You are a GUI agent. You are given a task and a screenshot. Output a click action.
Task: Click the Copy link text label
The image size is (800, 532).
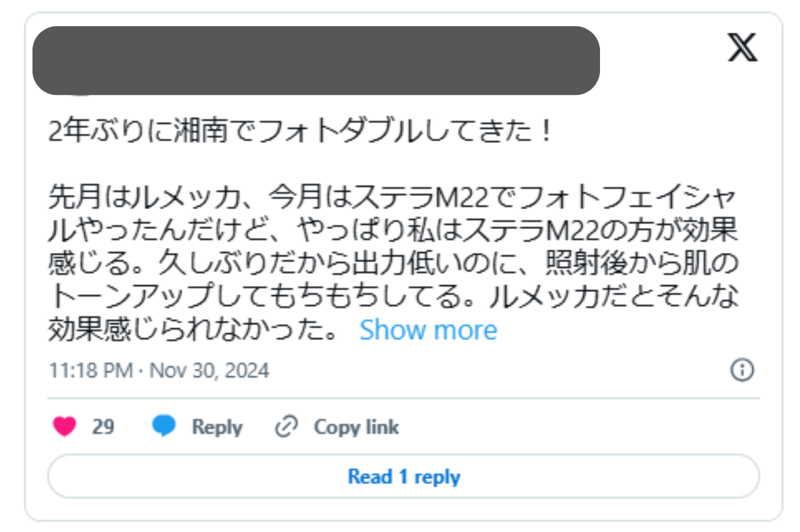[x=356, y=427]
